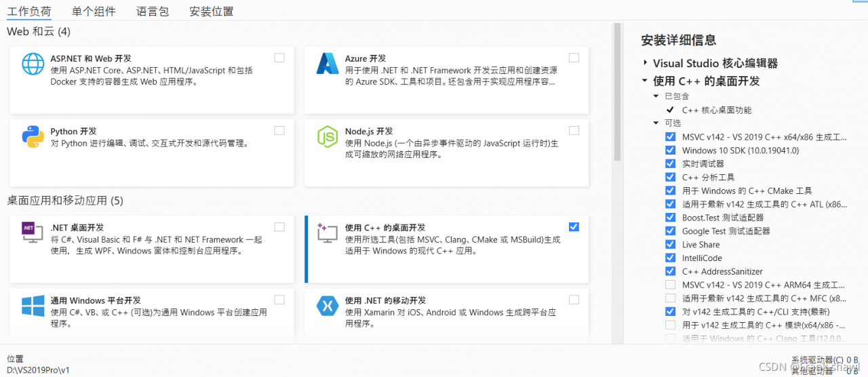Click the Universal Windows Platform logo icon
868x377 pixels.
[33, 306]
